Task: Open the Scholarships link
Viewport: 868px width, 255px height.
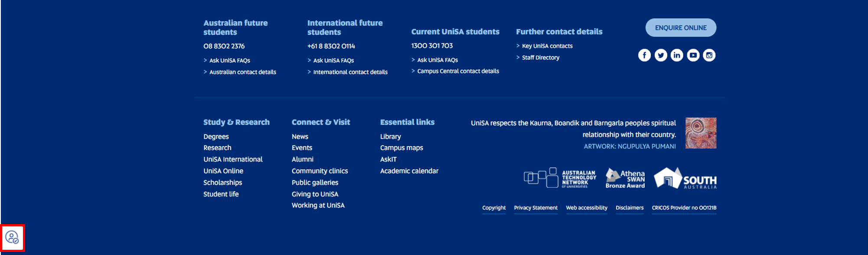Action: (x=222, y=182)
